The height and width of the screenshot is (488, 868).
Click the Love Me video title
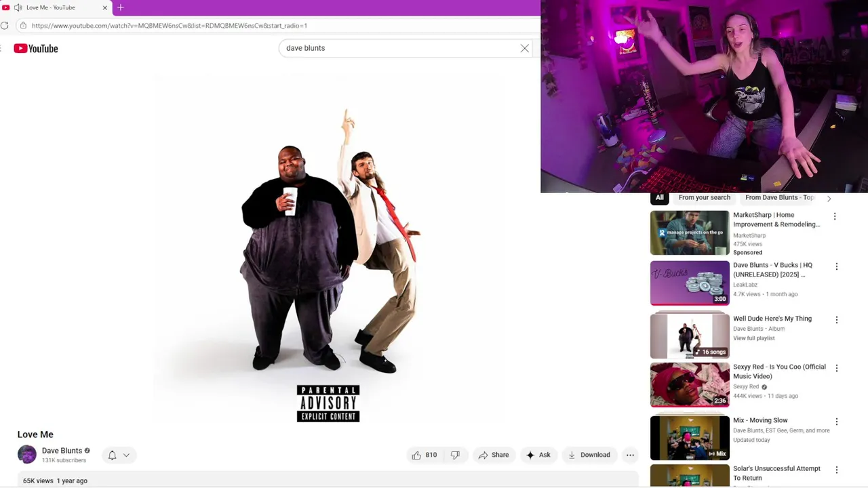(x=35, y=434)
